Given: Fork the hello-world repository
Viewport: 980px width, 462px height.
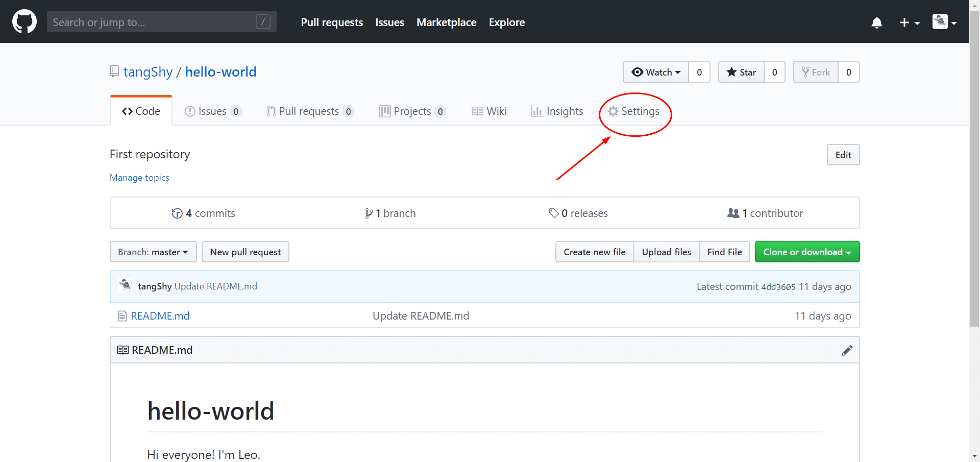Looking at the screenshot, I should coord(816,72).
